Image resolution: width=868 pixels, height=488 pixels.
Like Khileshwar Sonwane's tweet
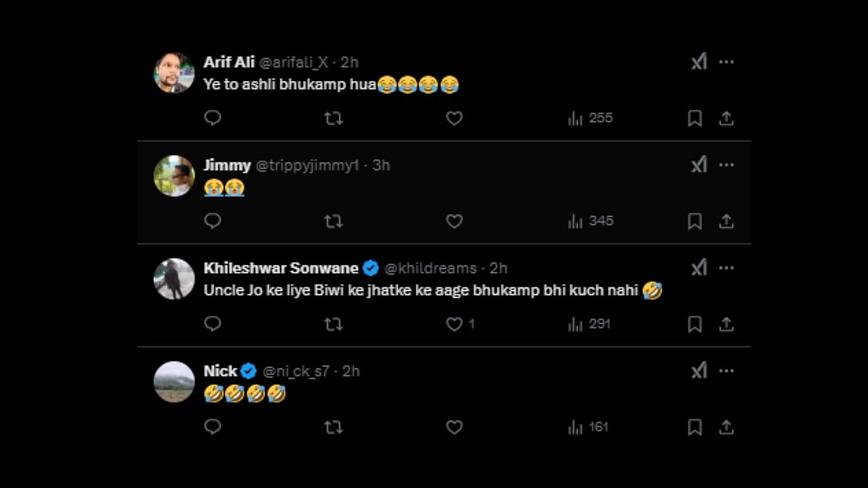[454, 324]
